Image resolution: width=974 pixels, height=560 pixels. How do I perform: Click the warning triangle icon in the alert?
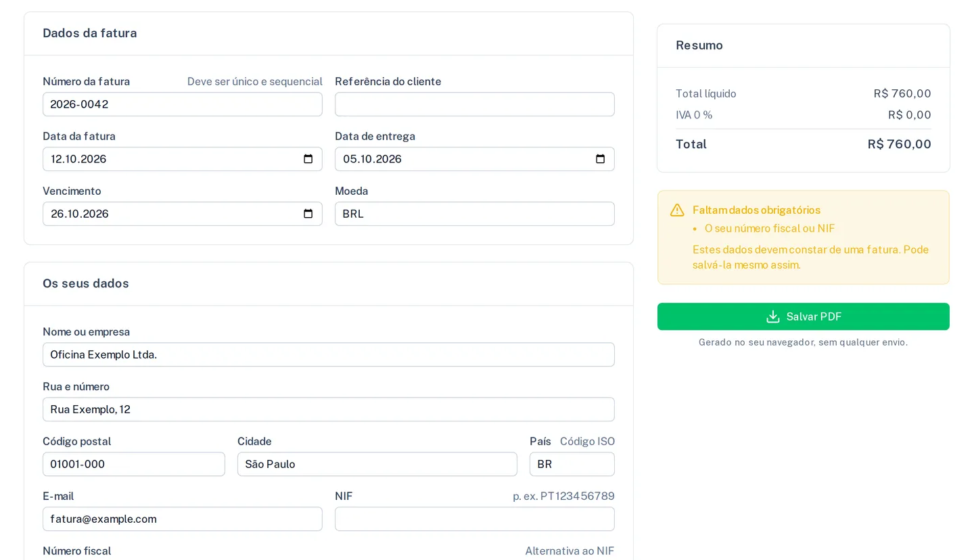pyautogui.click(x=677, y=210)
